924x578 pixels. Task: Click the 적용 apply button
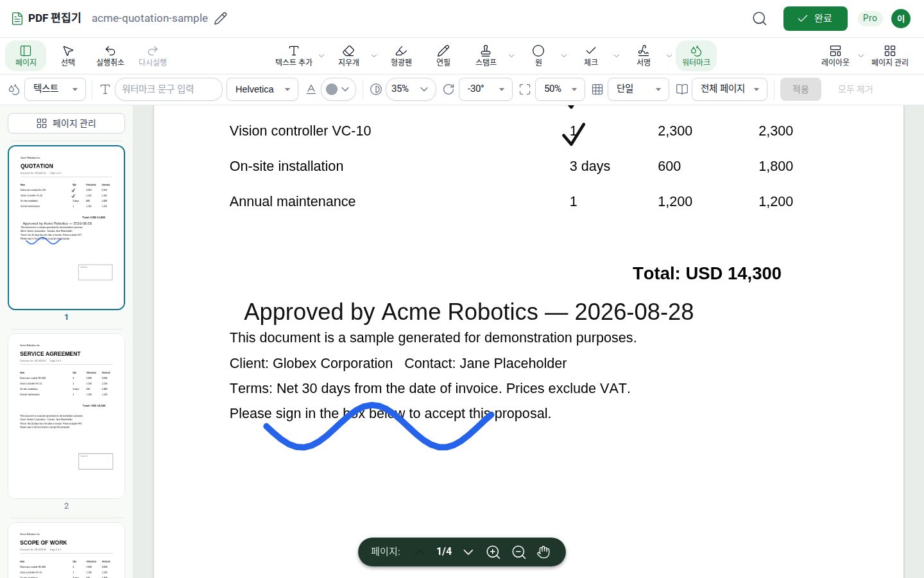pos(801,89)
